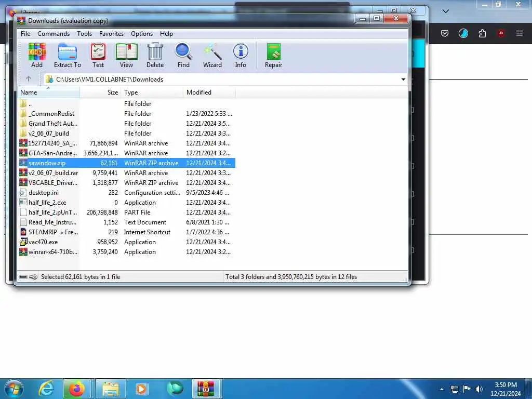Select the parent '..' folder row
Image resolution: width=532 pixels, height=399 pixels.
127,104
